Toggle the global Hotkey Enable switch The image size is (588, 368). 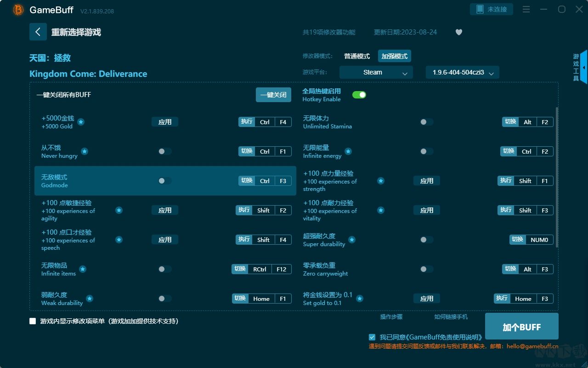tap(359, 95)
